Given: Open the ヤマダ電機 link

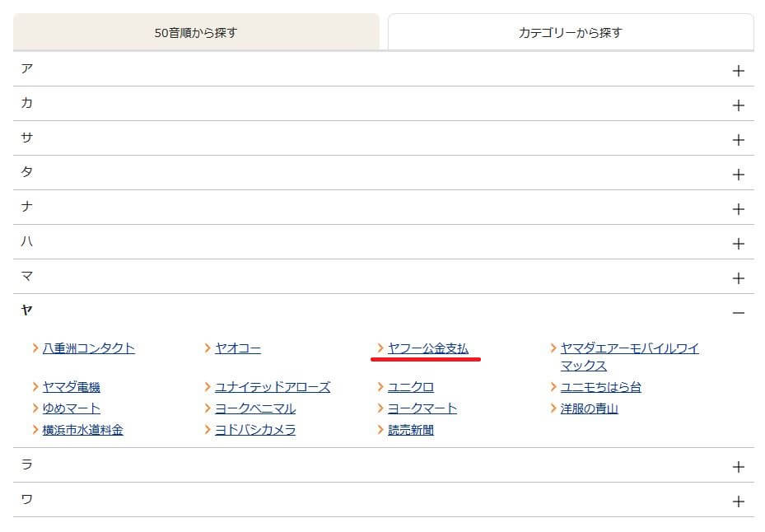Looking at the screenshot, I should click(71, 387).
